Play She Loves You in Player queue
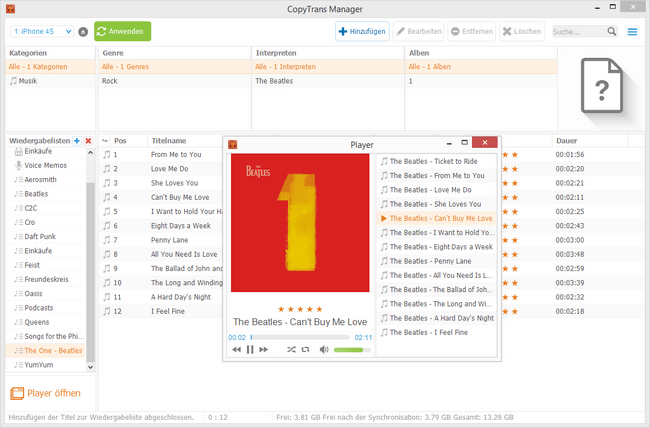 [437, 204]
